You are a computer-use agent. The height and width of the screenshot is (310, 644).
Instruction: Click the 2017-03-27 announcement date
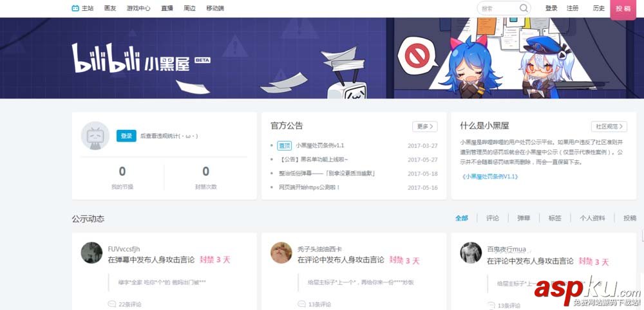pyautogui.click(x=422, y=145)
